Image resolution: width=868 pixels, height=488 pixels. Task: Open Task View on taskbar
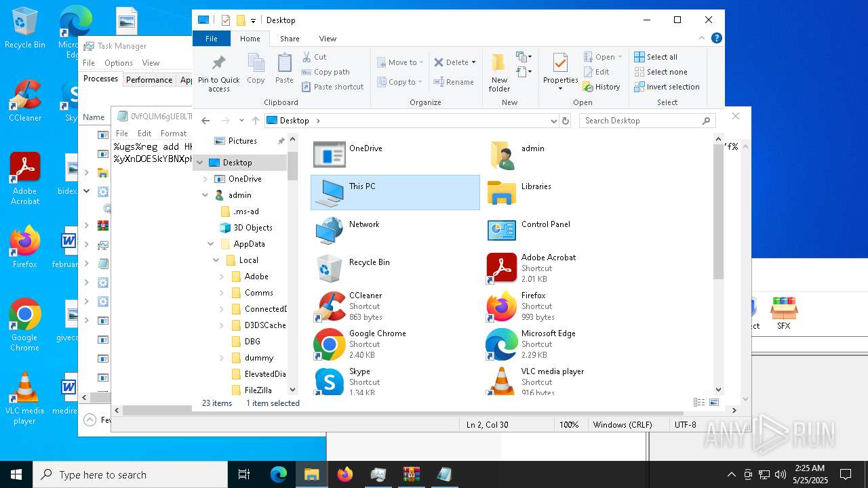pos(244,474)
